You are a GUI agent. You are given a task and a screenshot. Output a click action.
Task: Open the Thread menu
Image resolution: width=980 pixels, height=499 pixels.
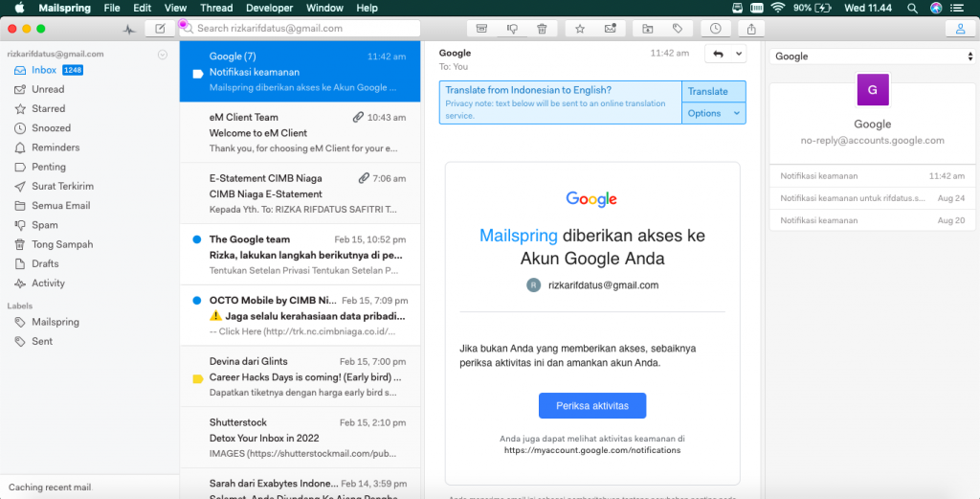coord(216,8)
